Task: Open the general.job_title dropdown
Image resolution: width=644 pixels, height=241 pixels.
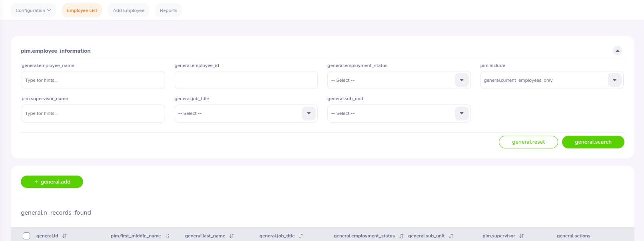Action: [246, 113]
